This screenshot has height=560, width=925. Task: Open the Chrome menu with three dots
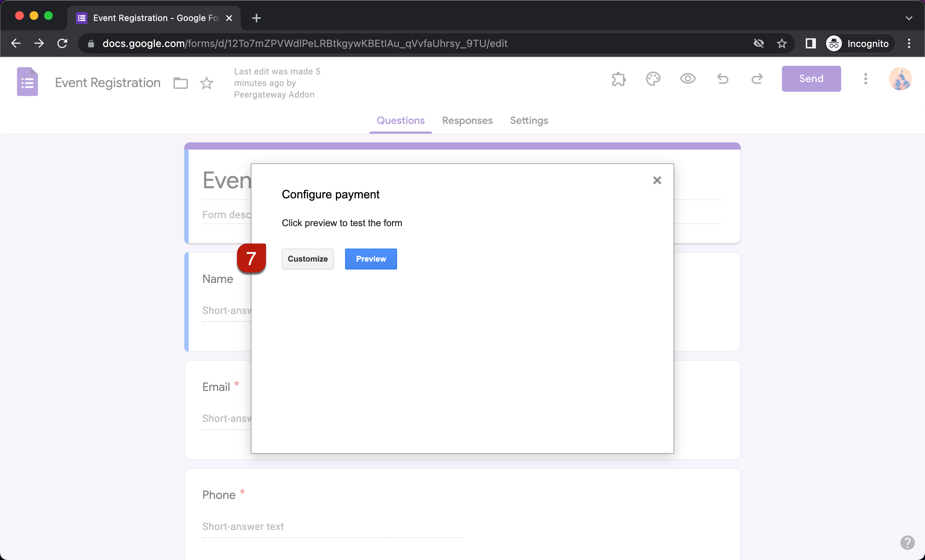click(x=909, y=43)
